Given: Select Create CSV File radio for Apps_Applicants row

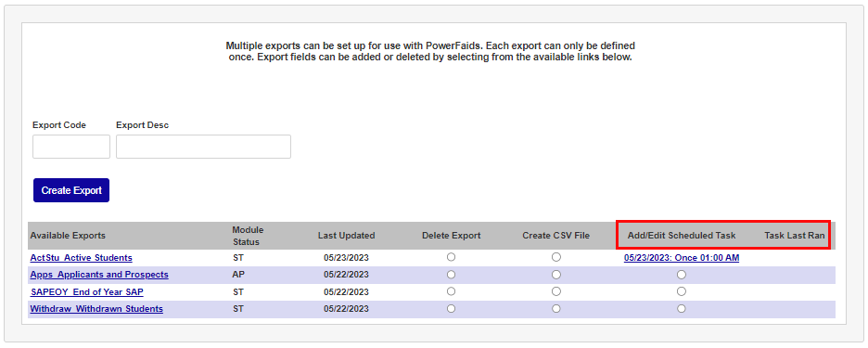Looking at the screenshot, I should tap(556, 275).
